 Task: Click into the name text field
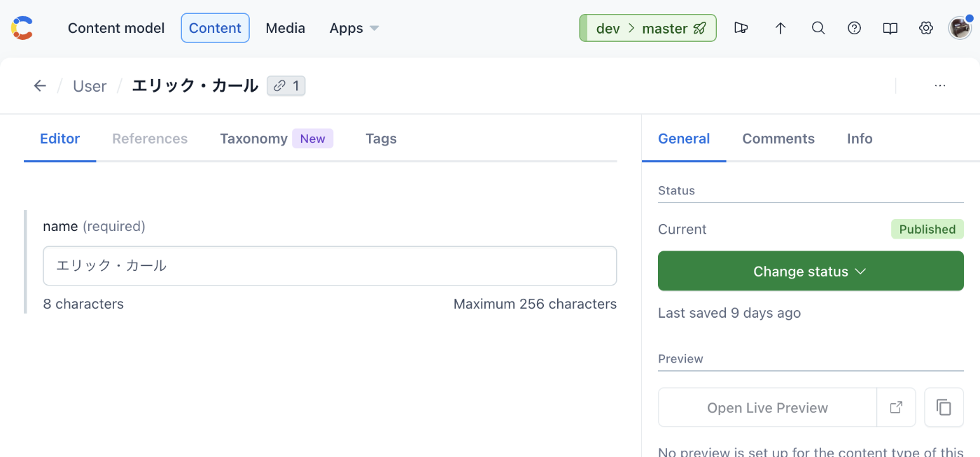[330, 266]
